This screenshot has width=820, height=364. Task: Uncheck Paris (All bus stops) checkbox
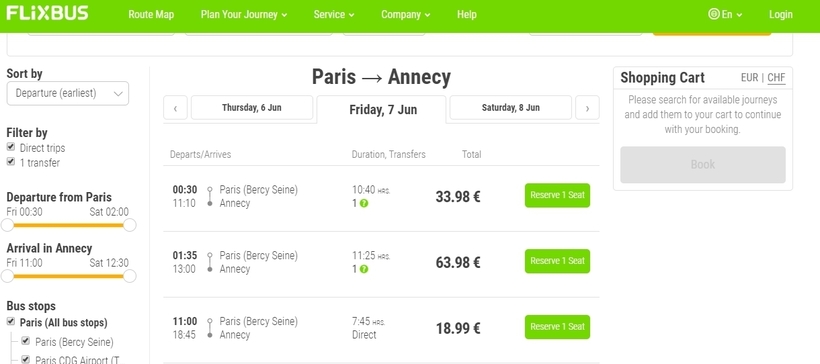pyautogui.click(x=10, y=322)
